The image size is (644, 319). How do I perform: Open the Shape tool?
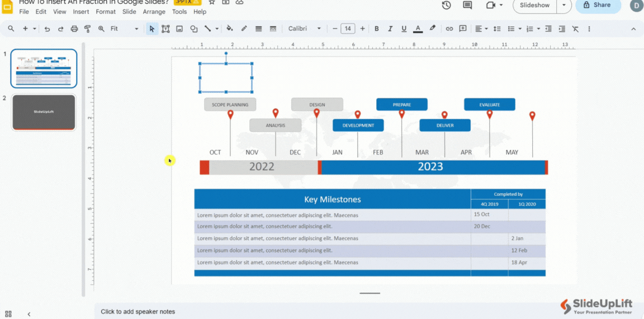tap(194, 29)
